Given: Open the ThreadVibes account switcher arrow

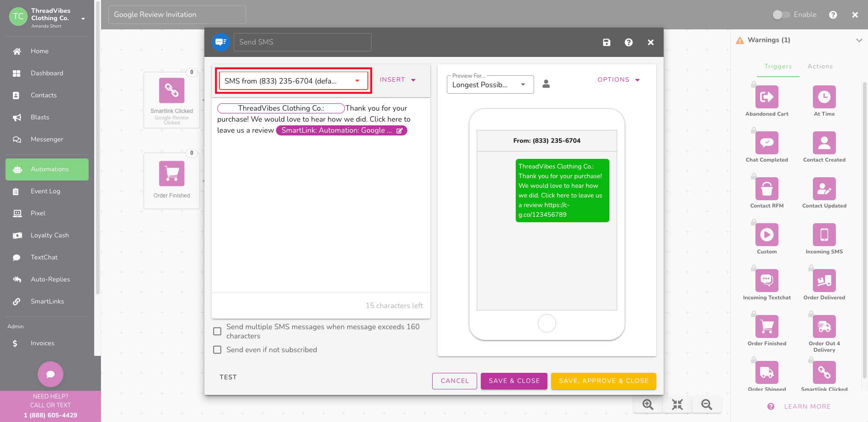Looking at the screenshot, I should click(83, 19).
